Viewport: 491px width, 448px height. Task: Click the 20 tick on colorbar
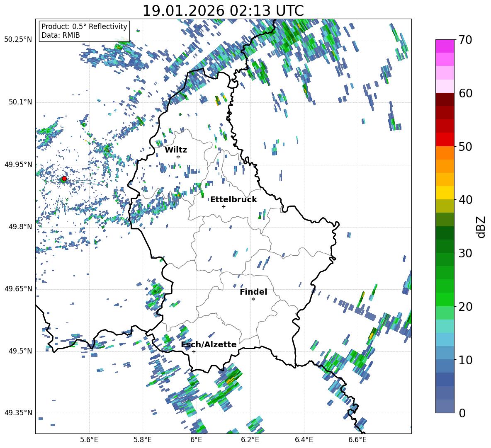pos(465,306)
